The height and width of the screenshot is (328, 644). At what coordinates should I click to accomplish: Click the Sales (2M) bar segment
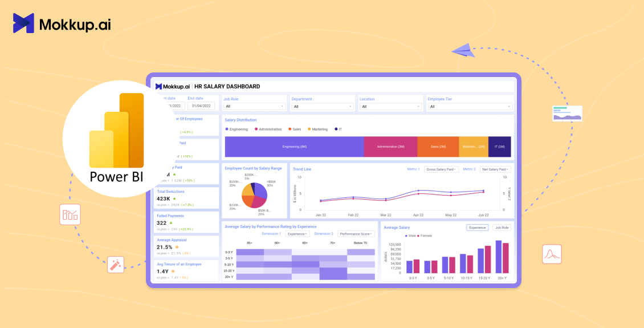[438, 147]
